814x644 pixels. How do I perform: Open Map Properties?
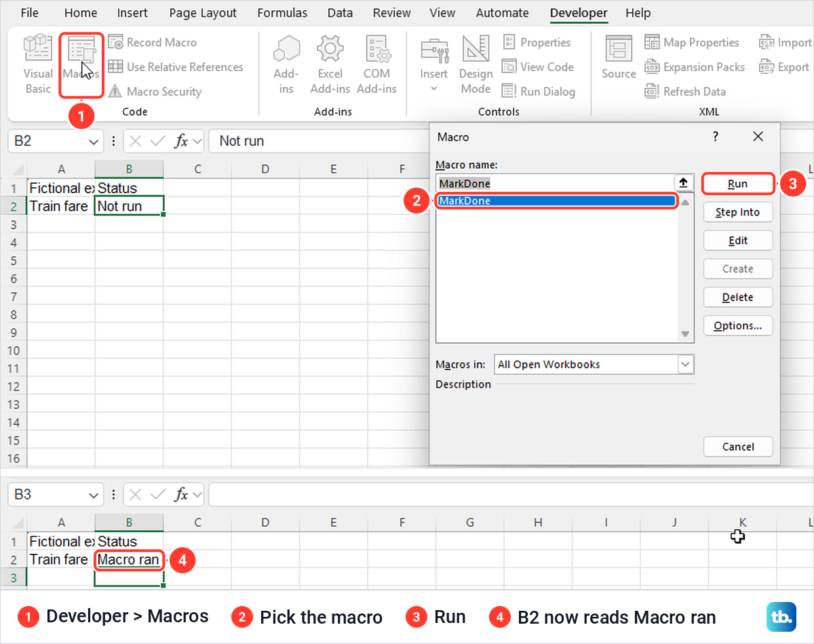pos(692,42)
